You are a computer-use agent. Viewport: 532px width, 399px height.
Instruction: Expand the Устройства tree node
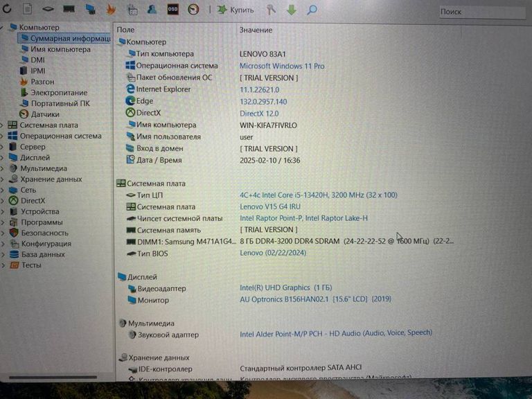2,212
